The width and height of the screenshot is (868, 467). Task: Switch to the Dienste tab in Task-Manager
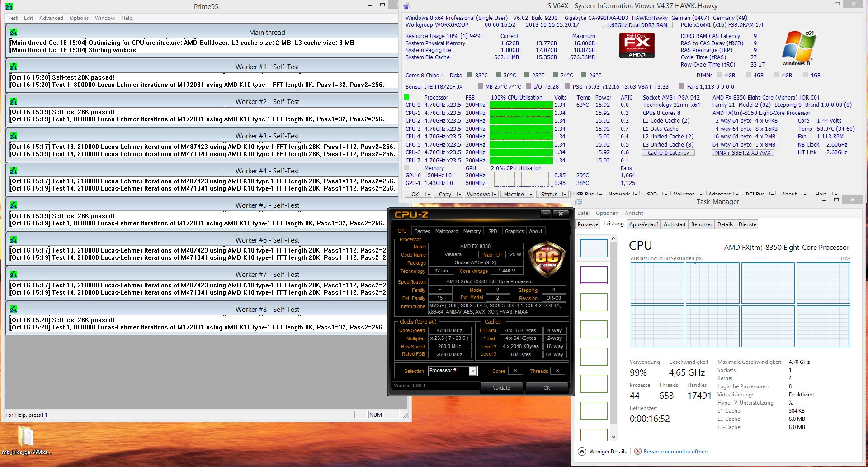[x=747, y=224]
